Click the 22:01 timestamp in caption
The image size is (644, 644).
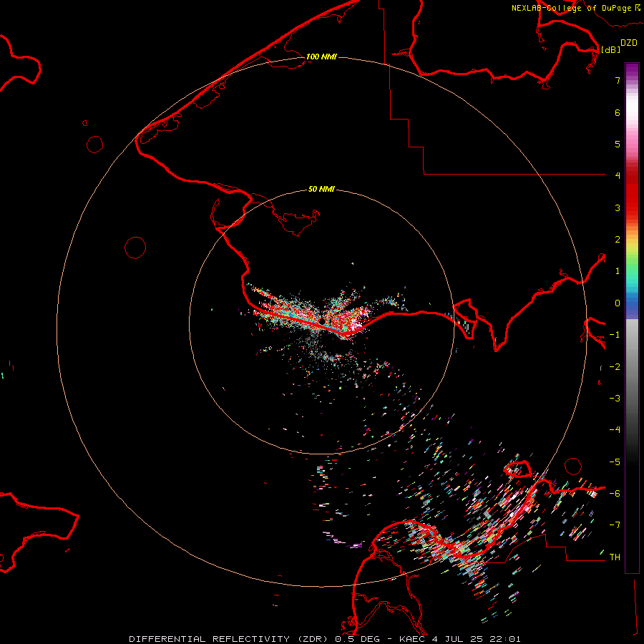tap(507, 639)
